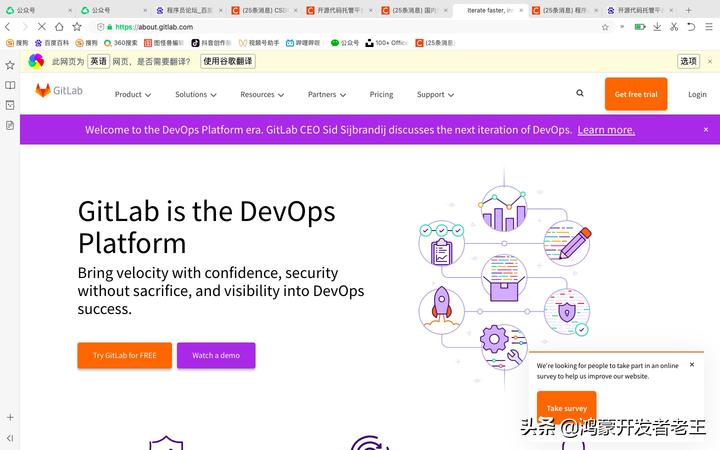Open the small arrow next to the address star
The image size is (720, 450).
coord(622,27)
